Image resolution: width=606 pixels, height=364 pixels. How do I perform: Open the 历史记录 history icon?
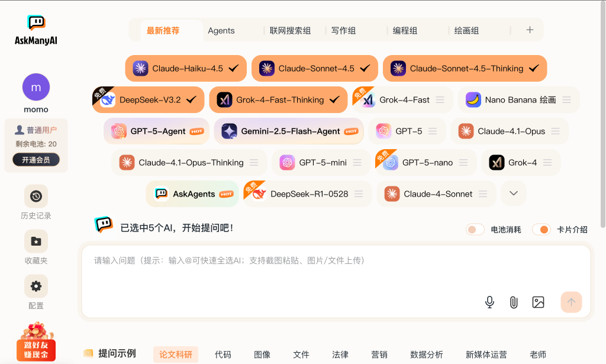[36, 197]
